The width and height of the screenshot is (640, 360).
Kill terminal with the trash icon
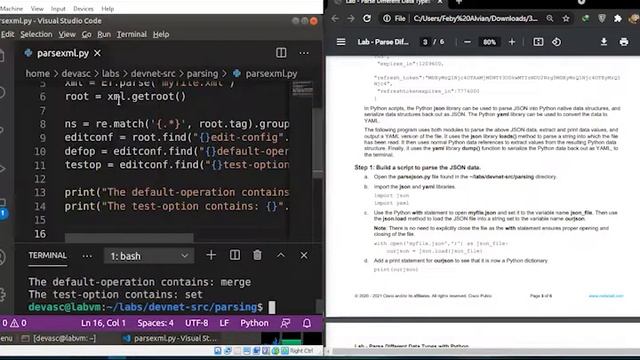pos(257,256)
